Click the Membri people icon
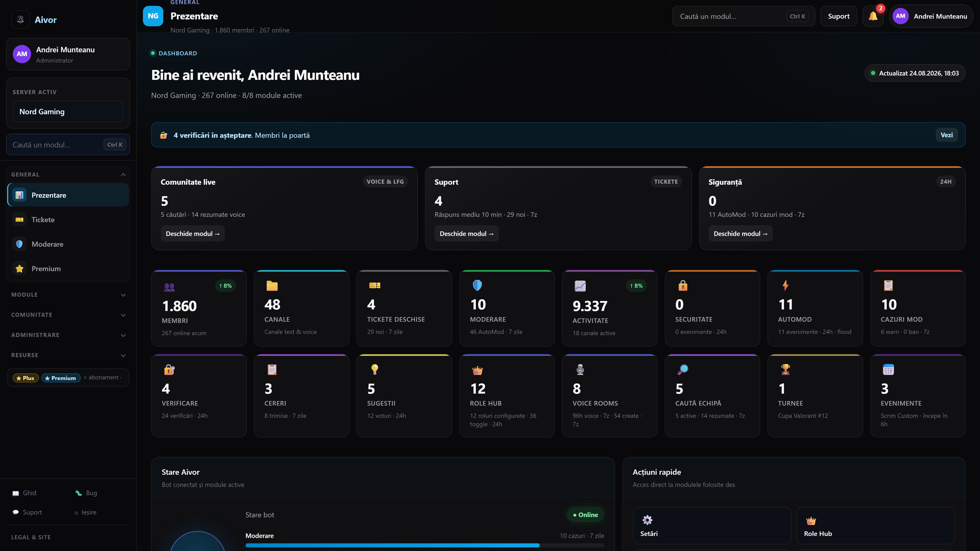This screenshot has height=551, width=980. click(169, 287)
